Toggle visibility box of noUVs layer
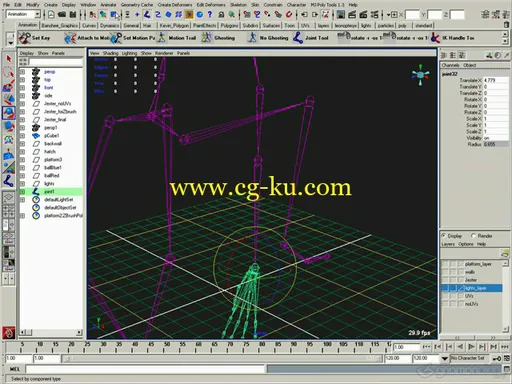Viewport: 512px width, 384px height. tap(445, 304)
